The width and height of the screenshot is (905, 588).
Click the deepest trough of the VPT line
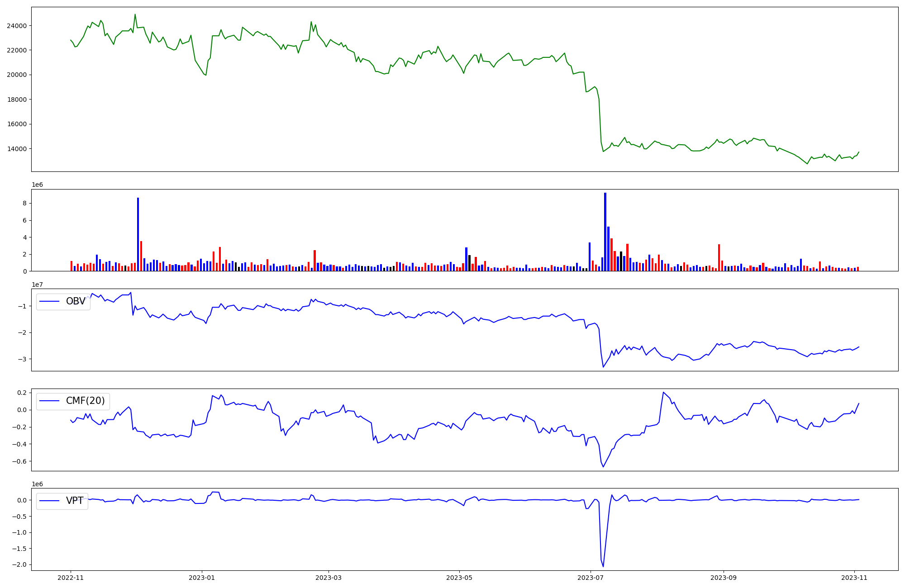[603, 566]
